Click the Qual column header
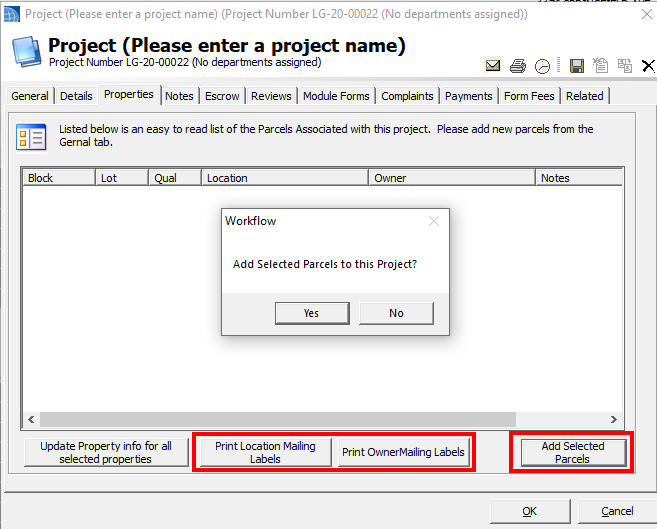The width and height of the screenshot is (657, 529). pos(175,178)
